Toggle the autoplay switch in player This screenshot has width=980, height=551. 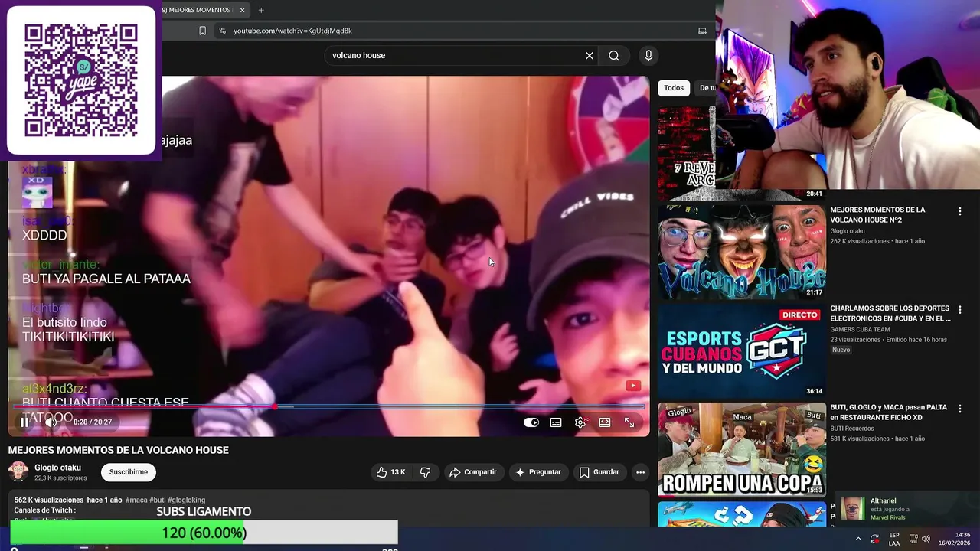531,422
